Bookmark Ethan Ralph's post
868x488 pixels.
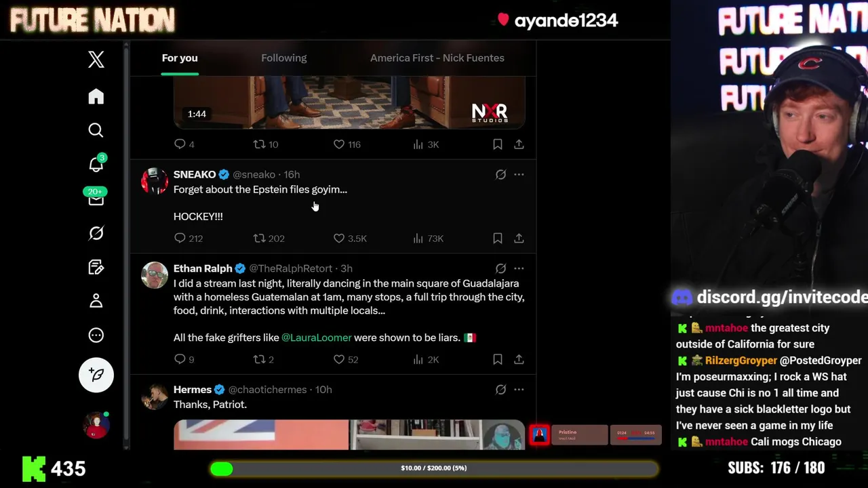click(x=498, y=359)
